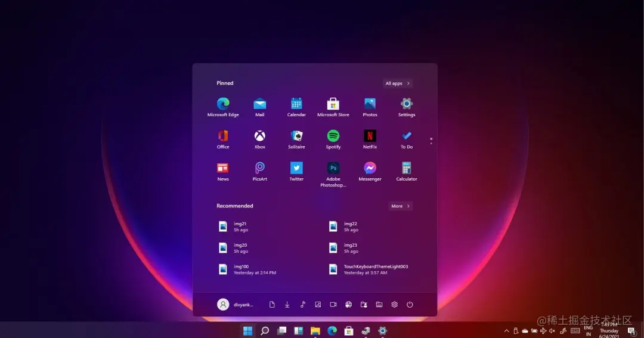The height and width of the screenshot is (338, 644).
Task: Open recommended file img21
Action: pyautogui.click(x=233, y=227)
